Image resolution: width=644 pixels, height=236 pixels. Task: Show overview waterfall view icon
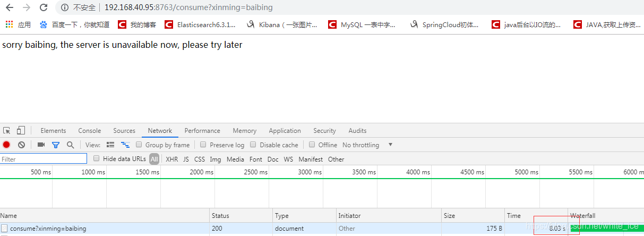125,145
